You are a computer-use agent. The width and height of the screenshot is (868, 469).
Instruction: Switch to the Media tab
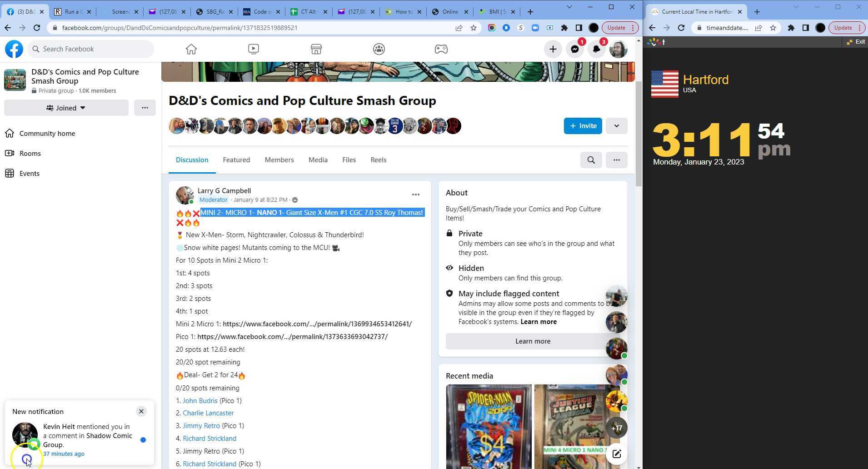pyautogui.click(x=318, y=160)
